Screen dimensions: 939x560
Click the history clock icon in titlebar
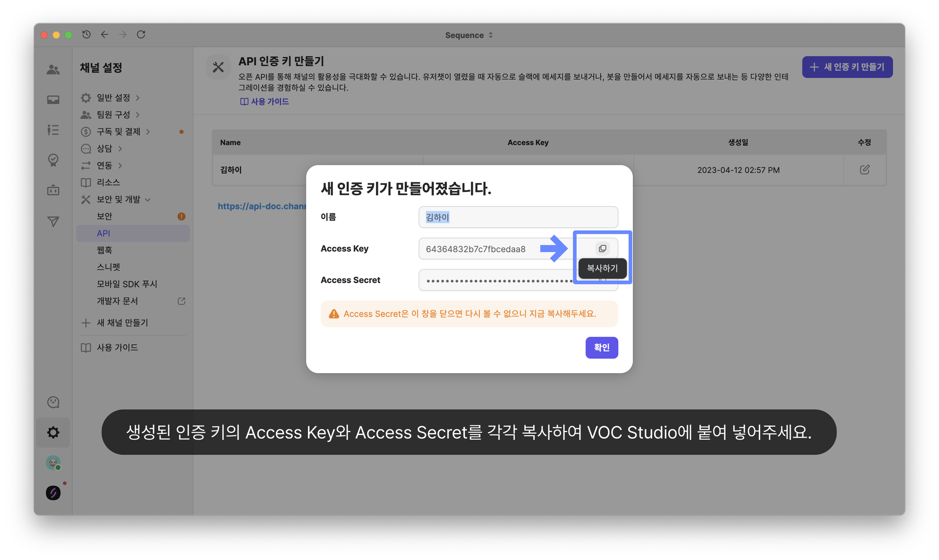pos(86,35)
